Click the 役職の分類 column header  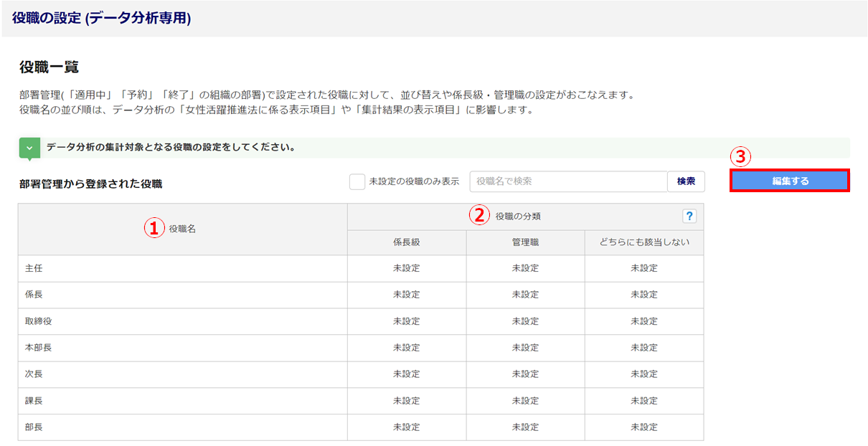[517, 217]
